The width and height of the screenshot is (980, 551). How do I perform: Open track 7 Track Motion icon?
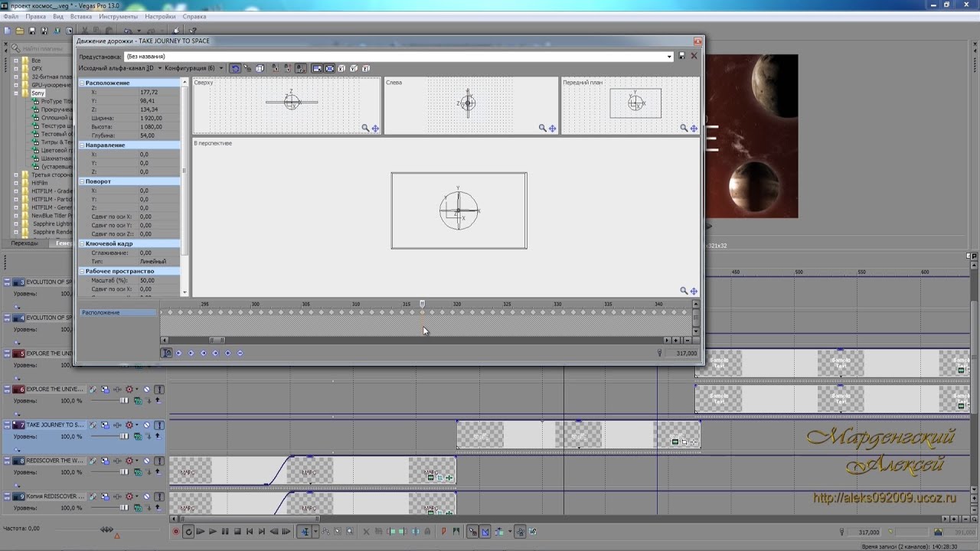pyautogui.click(x=105, y=425)
